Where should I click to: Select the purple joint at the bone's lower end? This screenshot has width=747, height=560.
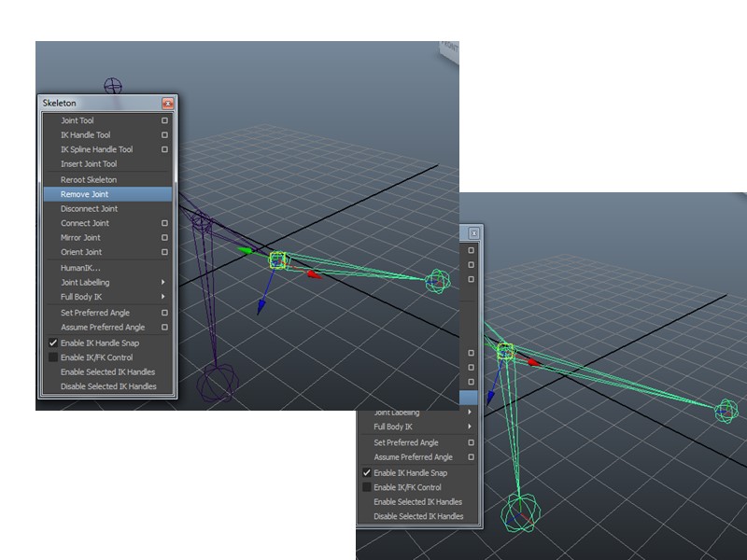pos(218,383)
